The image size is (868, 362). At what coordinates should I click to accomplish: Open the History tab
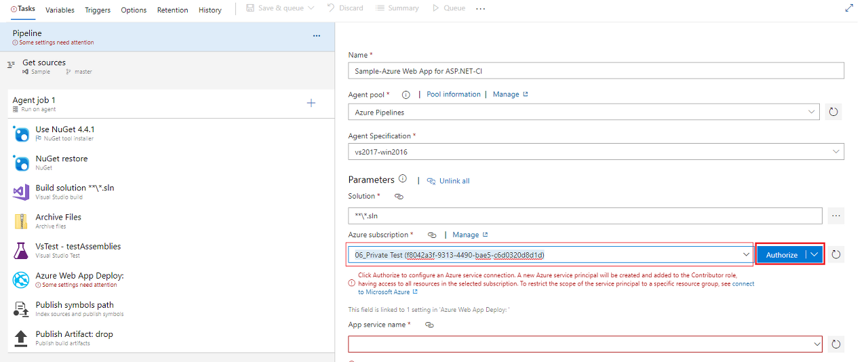tap(210, 9)
